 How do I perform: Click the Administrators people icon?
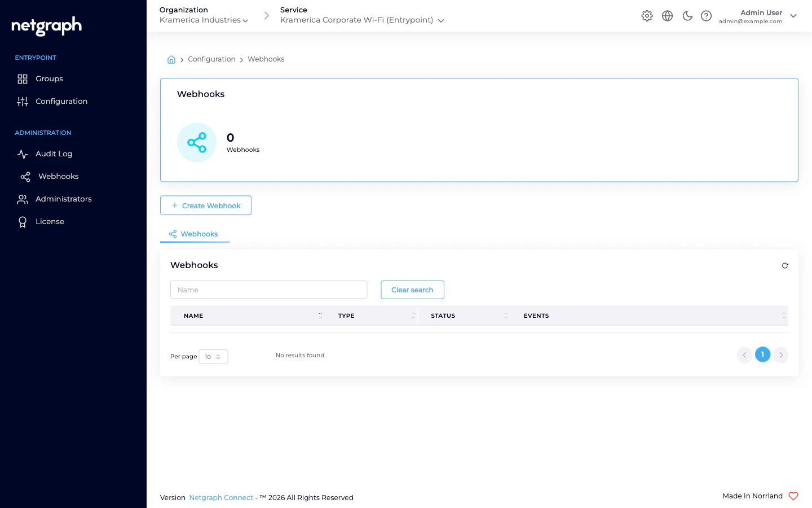pos(23,199)
